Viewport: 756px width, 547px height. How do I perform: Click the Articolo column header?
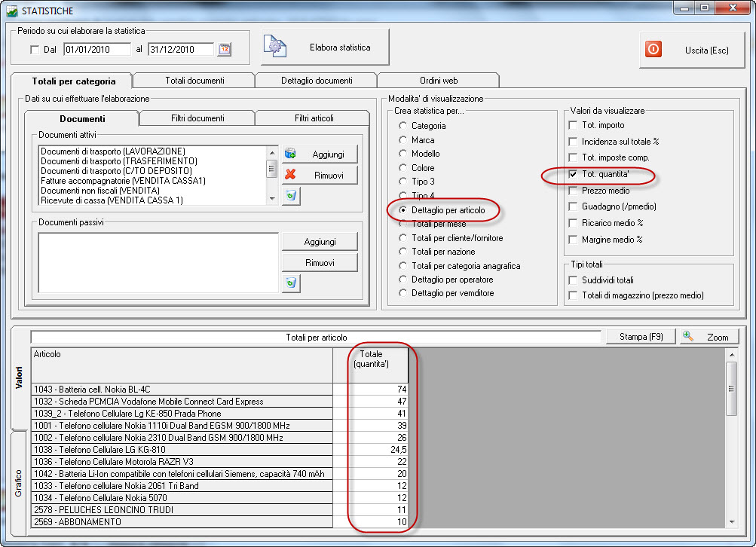(x=182, y=365)
